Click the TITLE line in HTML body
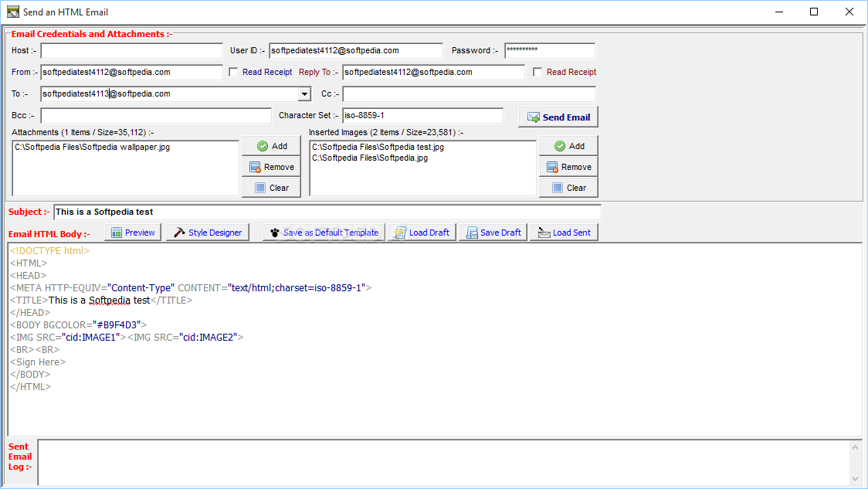868x489 pixels. point(101,301)
